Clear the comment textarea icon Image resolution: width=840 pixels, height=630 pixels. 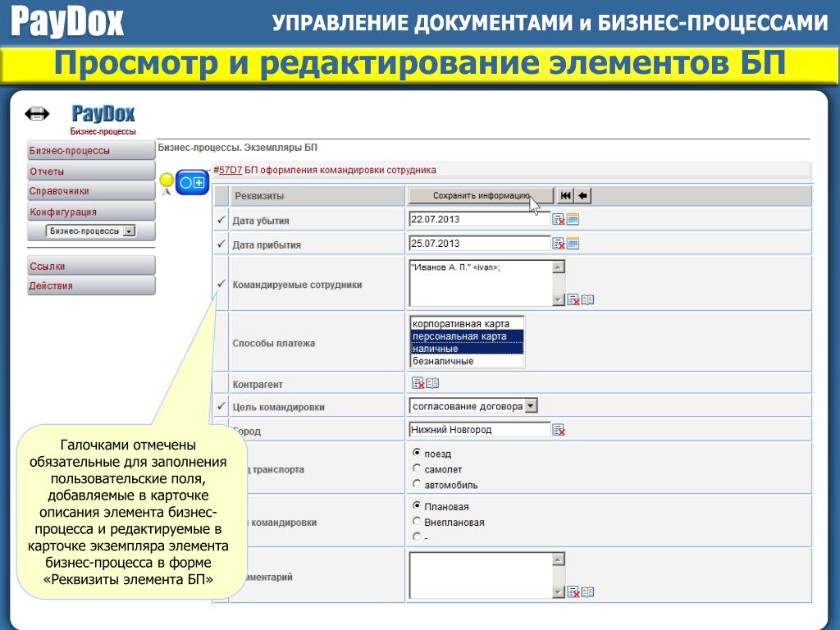coord(573,592)
